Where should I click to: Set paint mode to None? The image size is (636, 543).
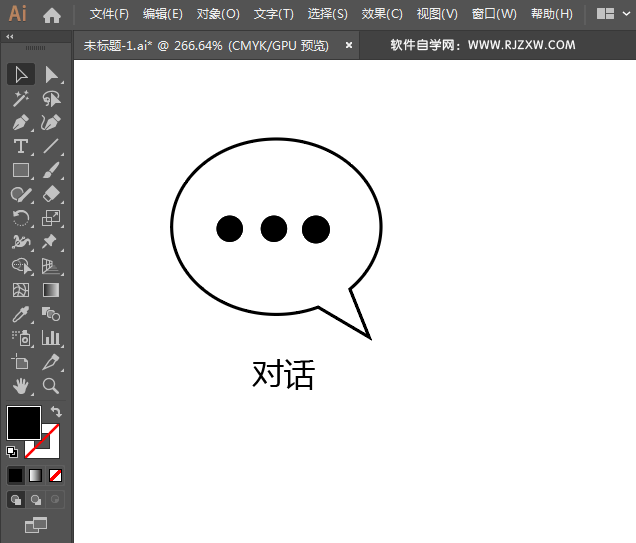tap(56, 475)
